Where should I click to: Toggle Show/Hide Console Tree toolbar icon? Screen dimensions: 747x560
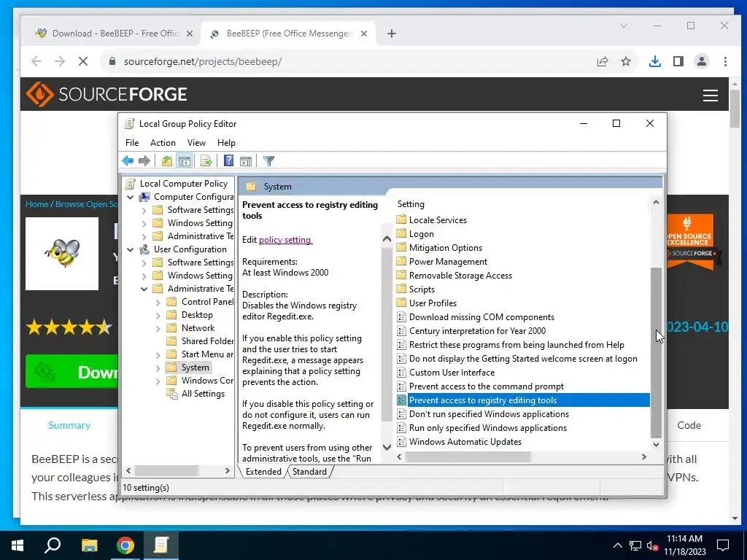pyautogui.click(x=185, y=161)
